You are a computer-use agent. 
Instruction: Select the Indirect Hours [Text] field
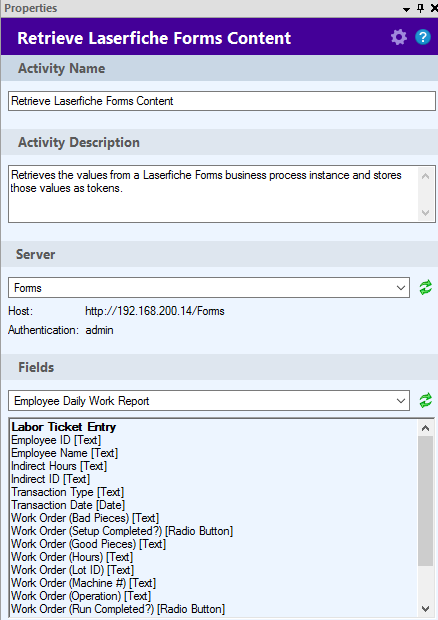[x=59, y=466]
